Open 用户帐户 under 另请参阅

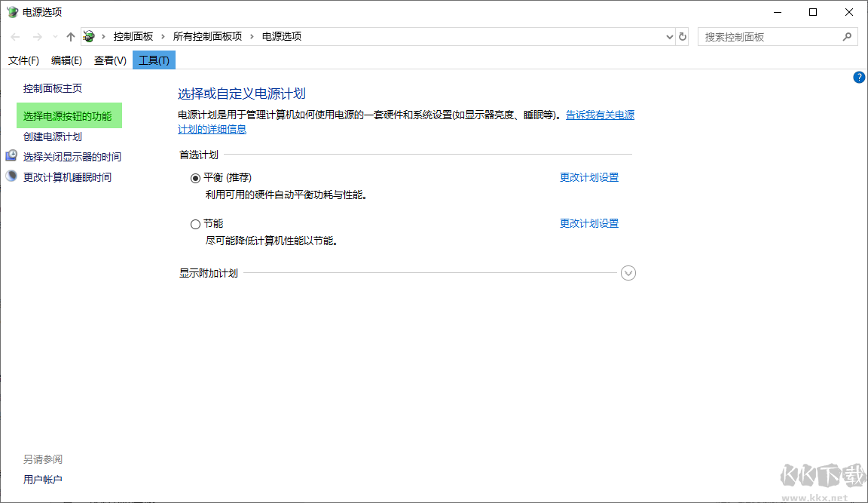41,478
